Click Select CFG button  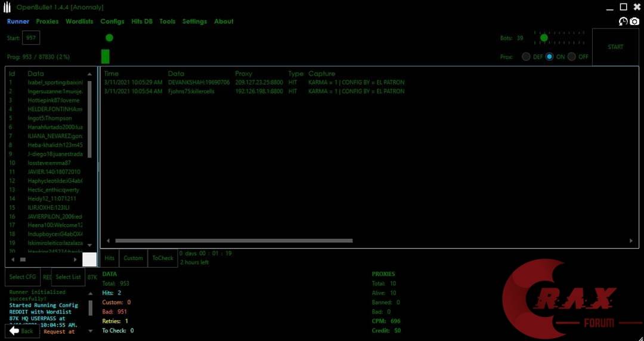pyautogui.click(x=23, y=277)
